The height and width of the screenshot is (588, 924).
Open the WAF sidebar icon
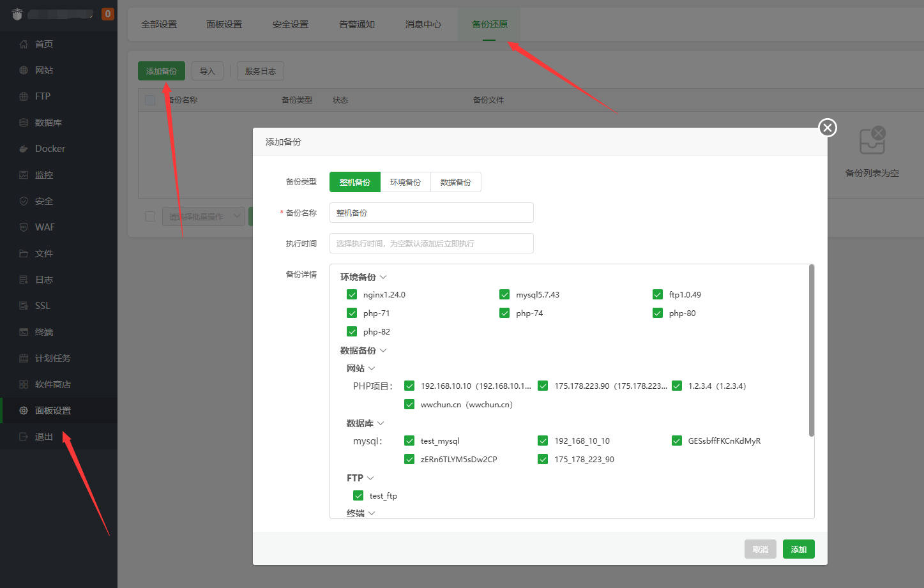coord(24,227)
